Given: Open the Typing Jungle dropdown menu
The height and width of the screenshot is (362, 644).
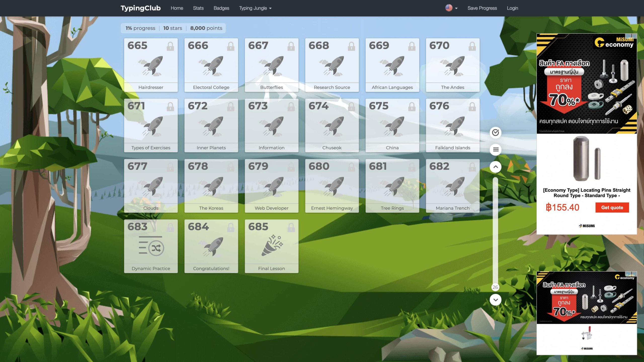Looking at the screenshot, I should 255,8.
